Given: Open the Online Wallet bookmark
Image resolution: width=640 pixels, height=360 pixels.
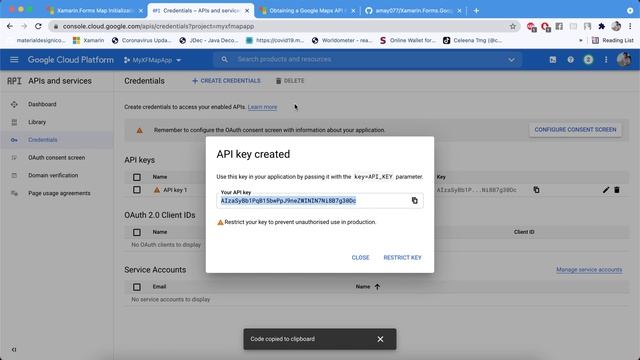Looking at the screenshot, I should [408, 40].
